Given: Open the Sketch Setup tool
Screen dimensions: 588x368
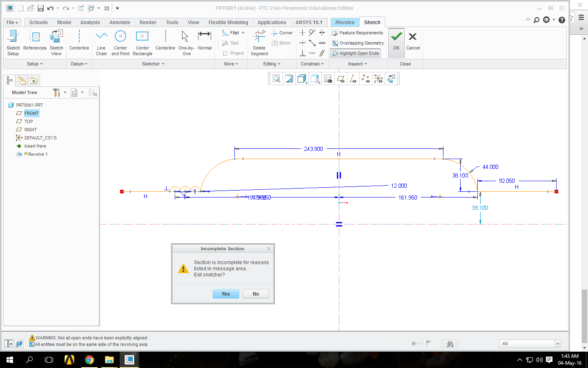Looking at the screenshot, I should tap(13, 43).
